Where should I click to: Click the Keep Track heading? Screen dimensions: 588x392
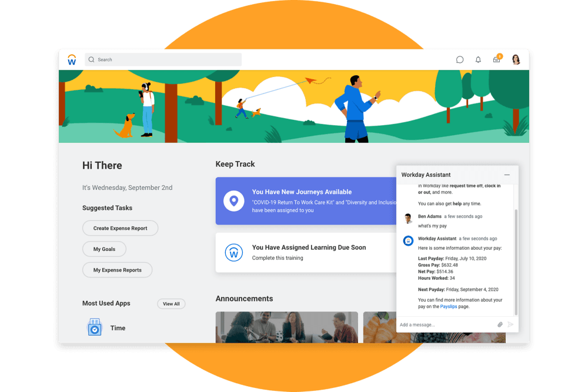click(235, 164)
